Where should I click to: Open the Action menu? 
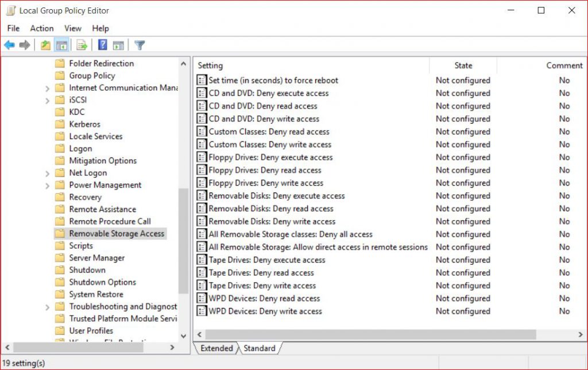click(x=41, y=28)
